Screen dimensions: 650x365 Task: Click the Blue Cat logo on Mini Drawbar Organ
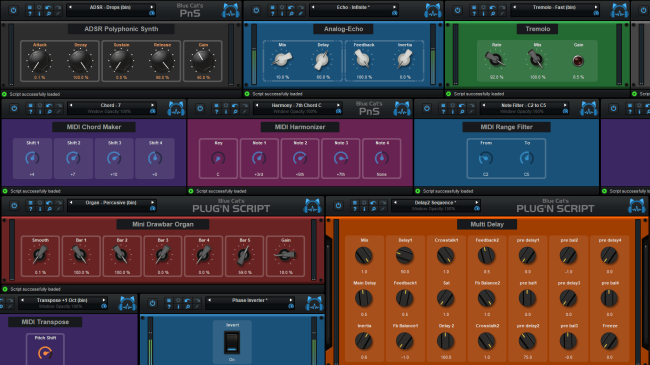[313, 206]
